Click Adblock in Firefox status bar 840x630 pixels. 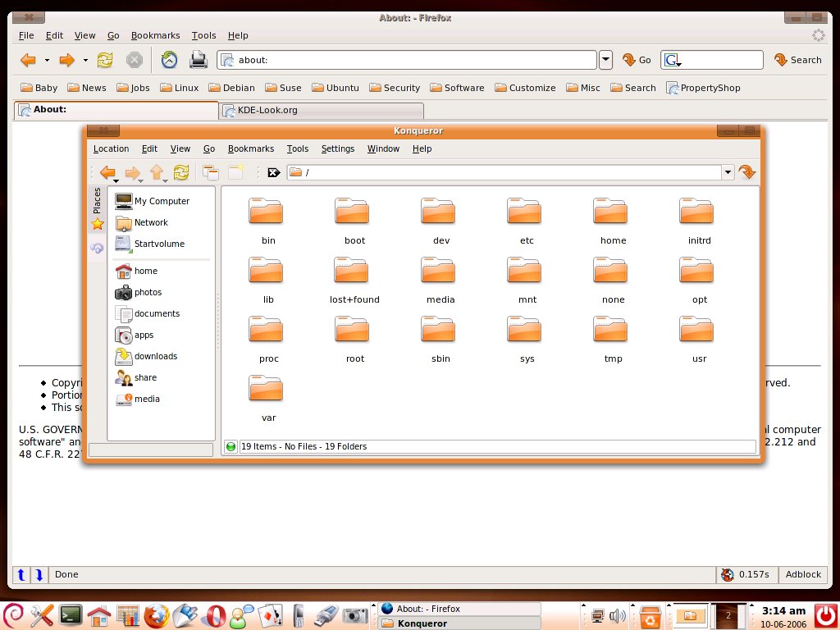(x=802, y=575)
